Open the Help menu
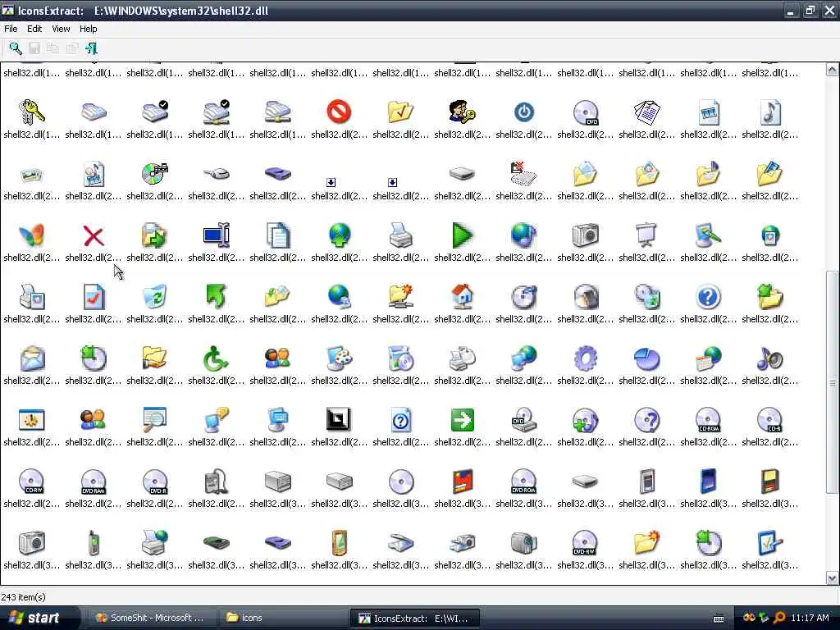The width and height of the screenshot is (840, 630). click(89, 29)
